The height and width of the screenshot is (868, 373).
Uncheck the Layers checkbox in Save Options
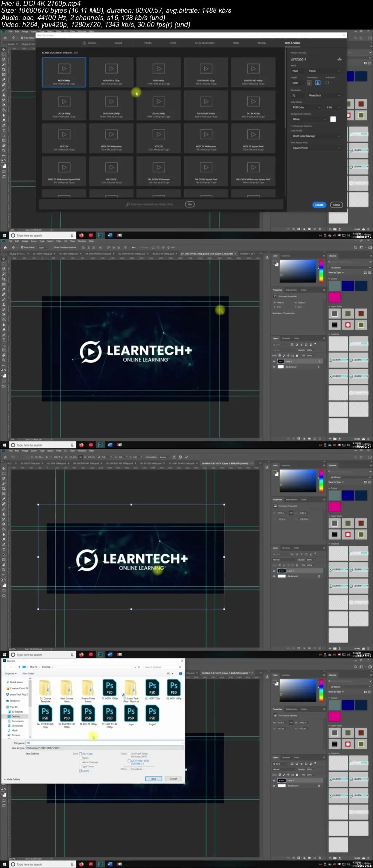(x=81, y=771)
